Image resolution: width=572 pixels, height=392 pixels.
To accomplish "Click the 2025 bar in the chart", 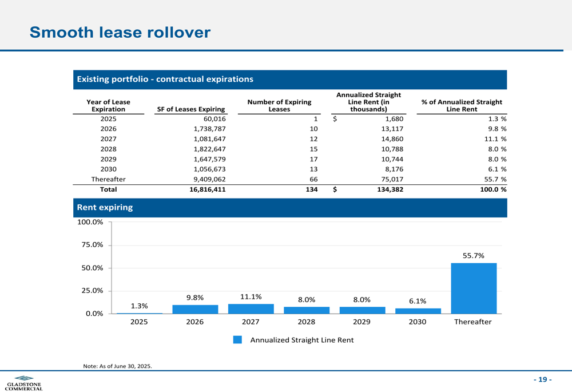I will [x=140, y=313].
